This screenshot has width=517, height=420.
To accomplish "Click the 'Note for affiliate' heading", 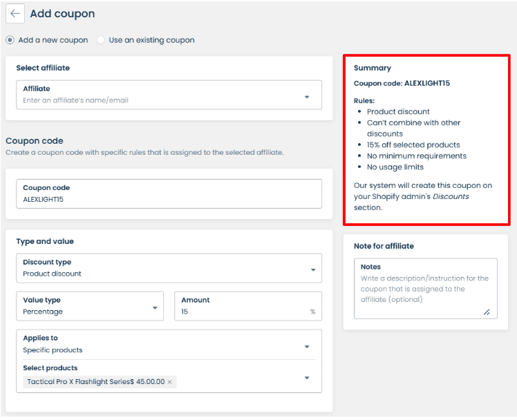I will click(x=384, y=246).
